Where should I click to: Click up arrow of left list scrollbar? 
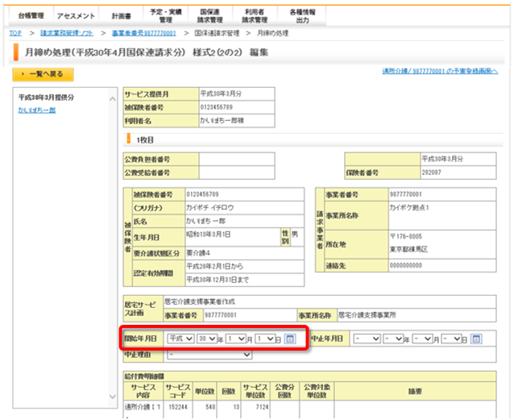[113, 99]
